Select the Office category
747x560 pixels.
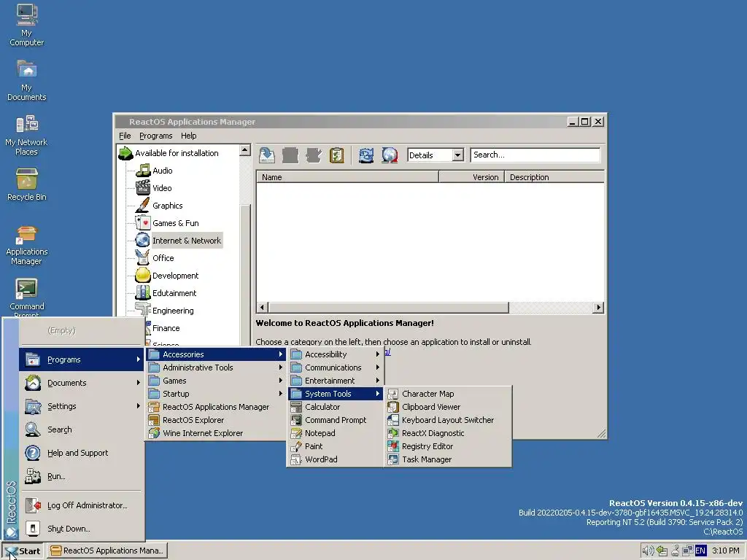pos(163,258)
